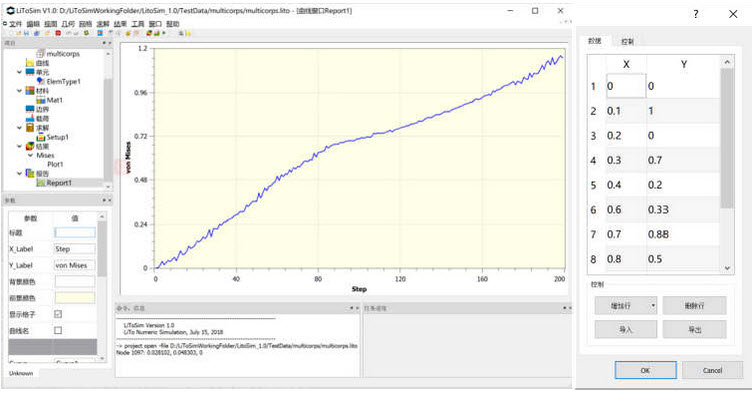Click the Report1 chart icon in tree
The height and width of the screenshot is (393, 756).
click(40, 183)
